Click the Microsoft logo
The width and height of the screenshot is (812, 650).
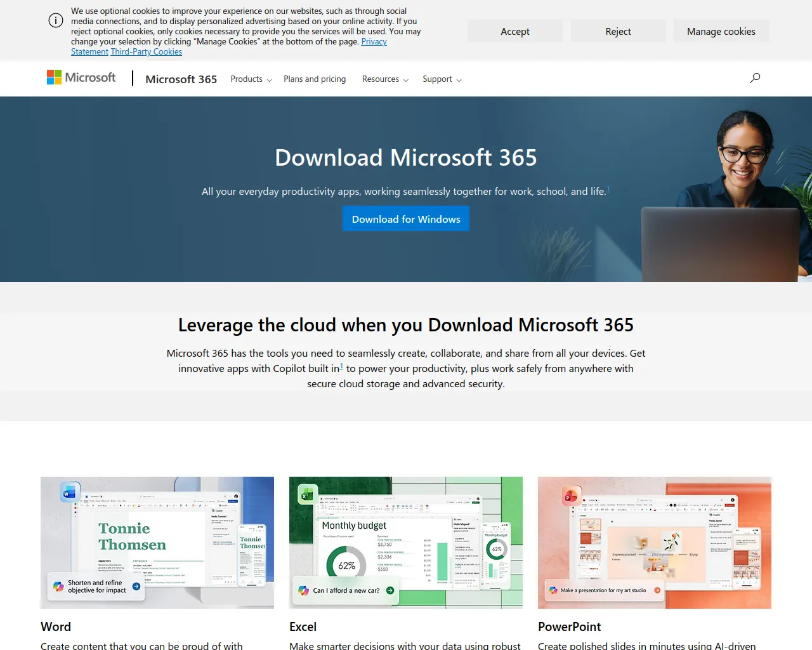(81, 77)
